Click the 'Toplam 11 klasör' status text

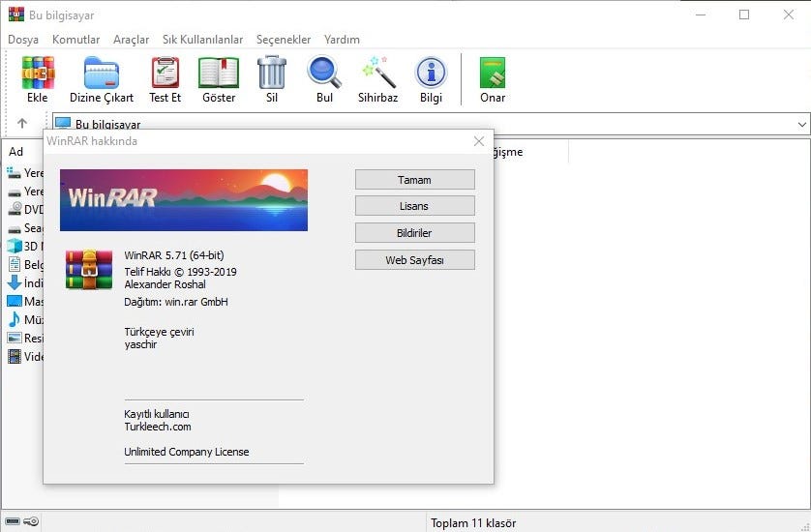click(473, 523)
